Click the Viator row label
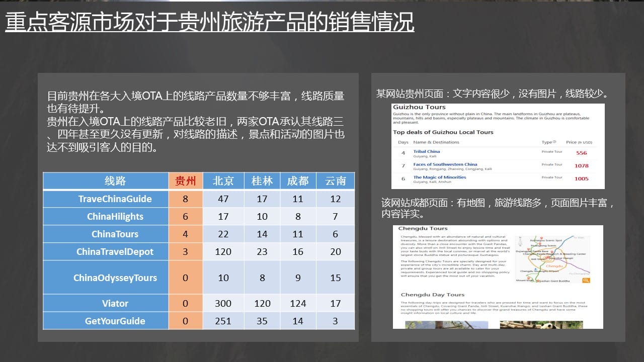The height and width of the screenshot is (362, 644). coord(115,303)
